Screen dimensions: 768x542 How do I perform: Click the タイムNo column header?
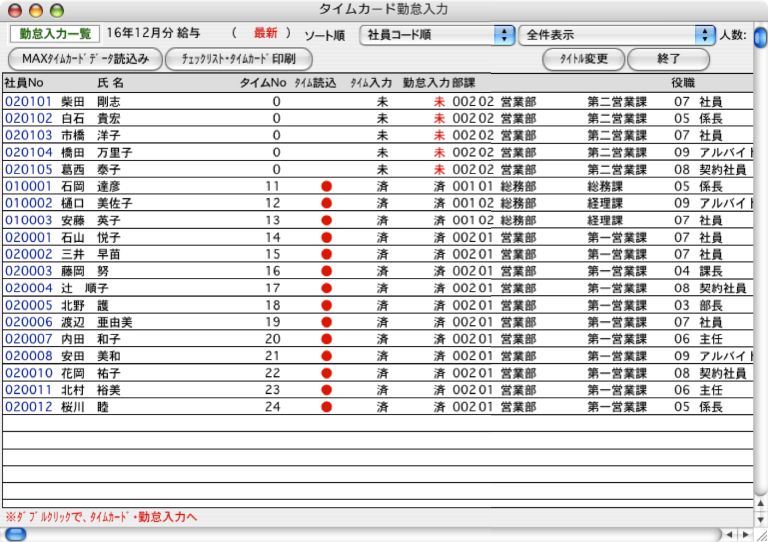point(262,82)
